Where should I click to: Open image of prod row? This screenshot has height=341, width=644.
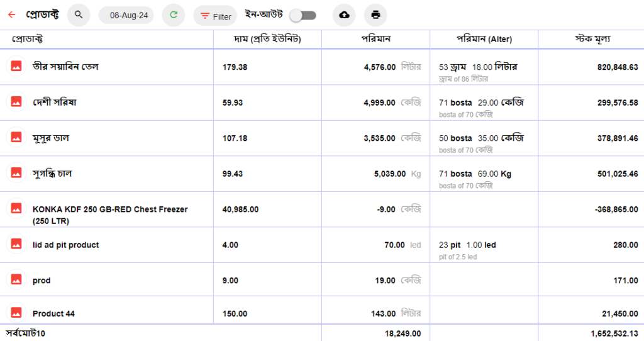(16, 280)
